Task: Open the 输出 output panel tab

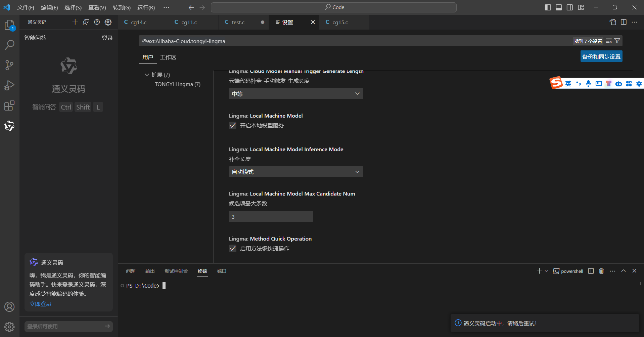Action: 150,271
